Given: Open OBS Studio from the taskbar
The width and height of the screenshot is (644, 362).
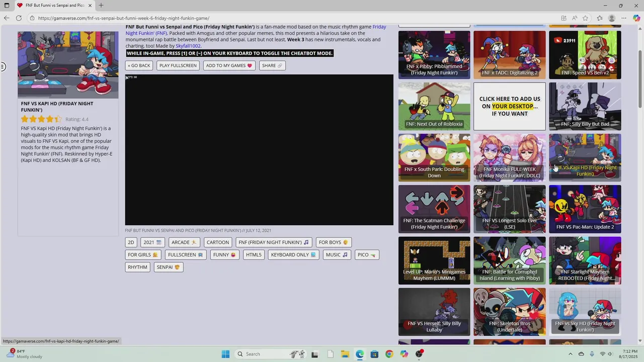Looking at the screenshot, I should pos(419,354).
